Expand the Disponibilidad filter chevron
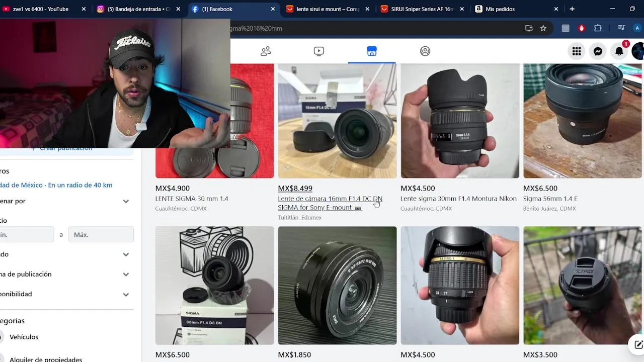 pyautogui.click(x=126, y=294)
